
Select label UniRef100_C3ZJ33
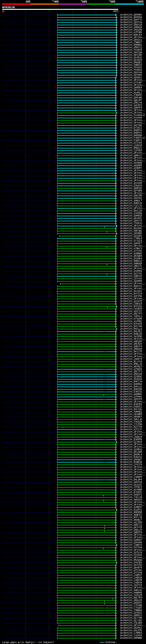point(131,206)
